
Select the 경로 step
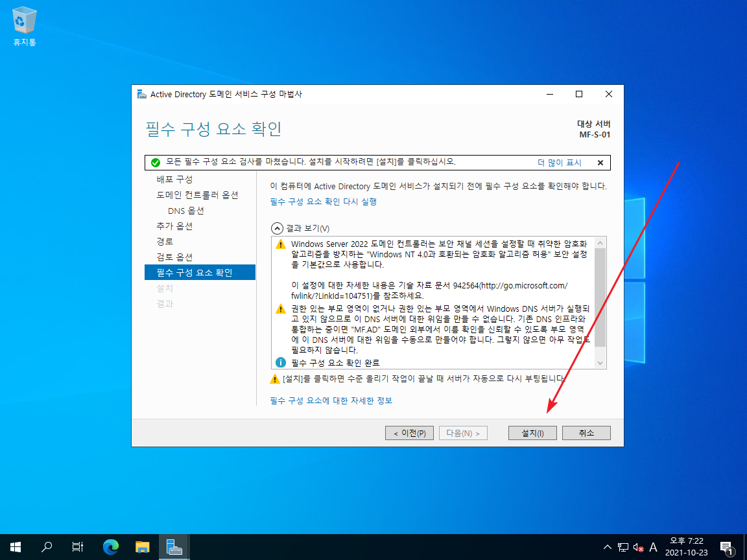pyautogui.click(x=165, y=241)
